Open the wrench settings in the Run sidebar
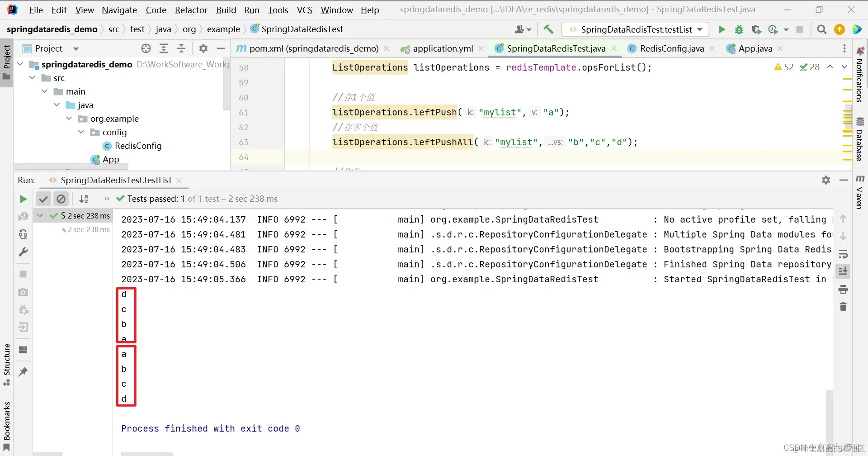The image size is (868, 456). click(23, 252)
